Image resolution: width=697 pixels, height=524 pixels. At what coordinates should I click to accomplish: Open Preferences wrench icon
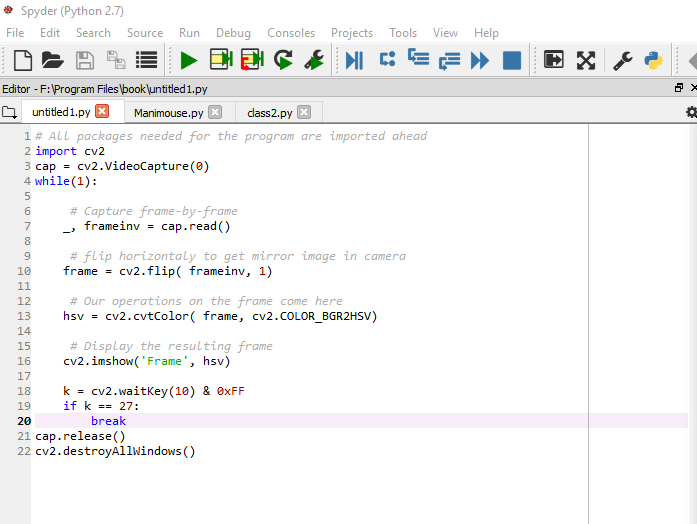[x=623, y=60]
